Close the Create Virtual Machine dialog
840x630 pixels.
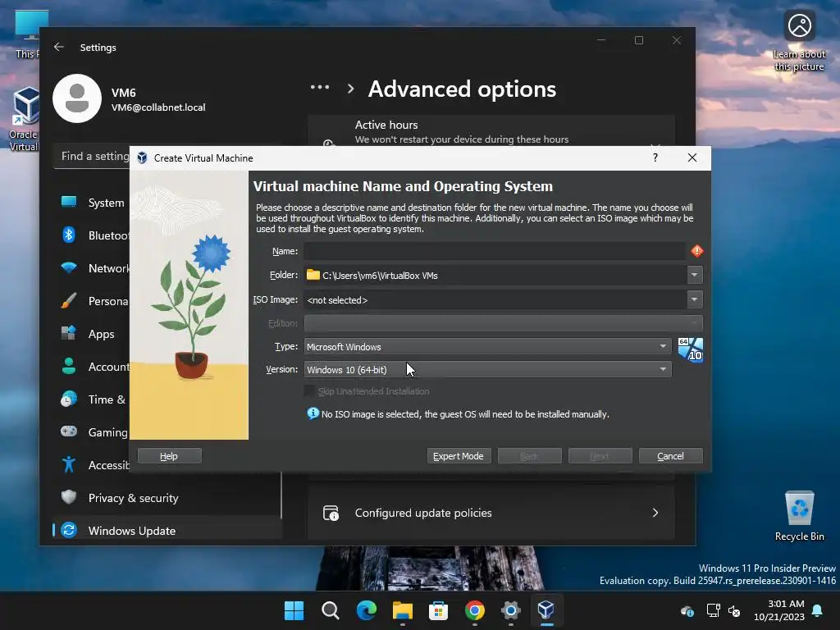(x=692, y=157)
